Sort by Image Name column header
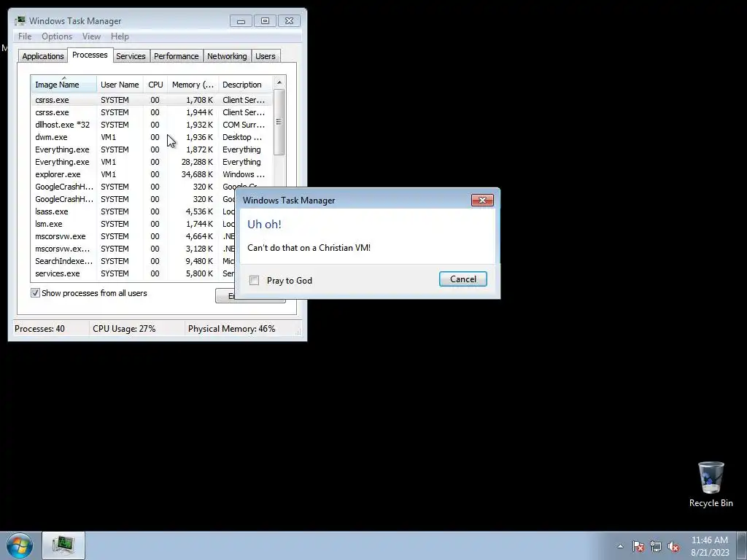The height and width of the screenshot is (560, 747). (x=64, y=85)
